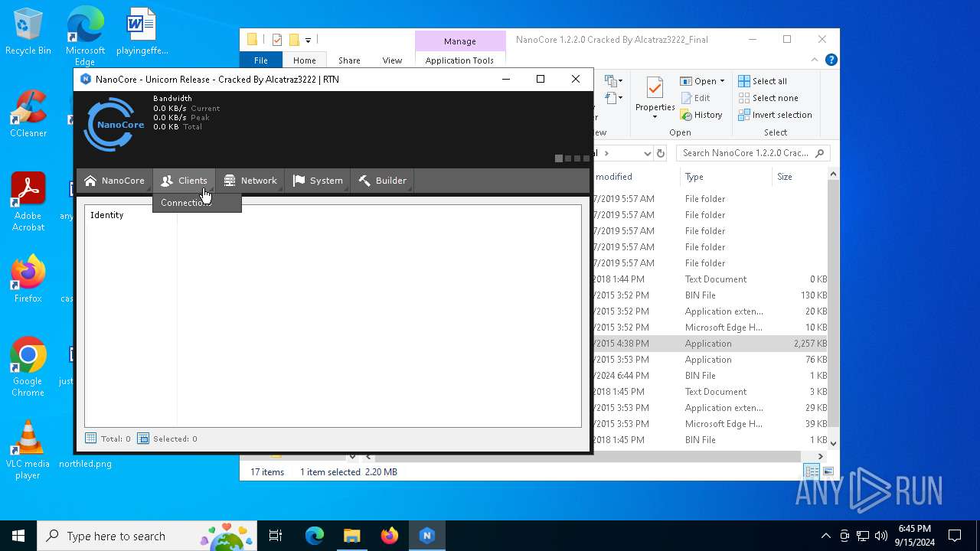
Task: Open the Network menu tab
Action: click(x=250, y=181)
